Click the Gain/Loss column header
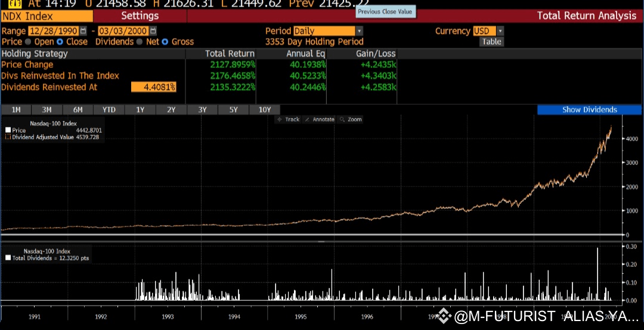 [376, 54]
